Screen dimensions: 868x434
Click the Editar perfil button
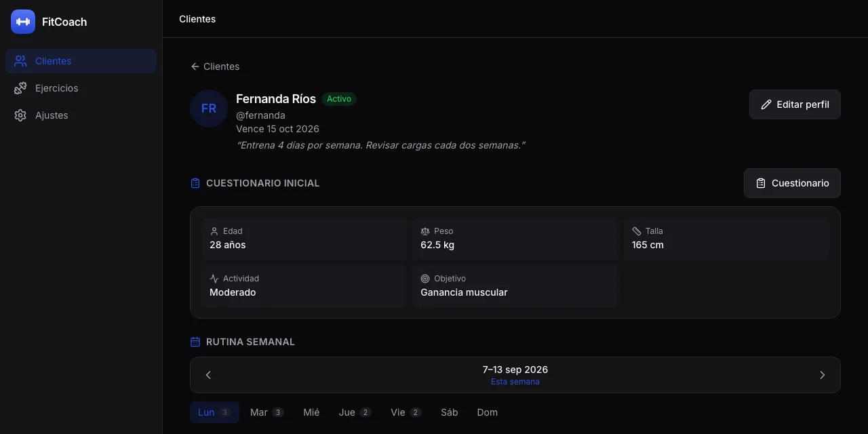(795, 104)
